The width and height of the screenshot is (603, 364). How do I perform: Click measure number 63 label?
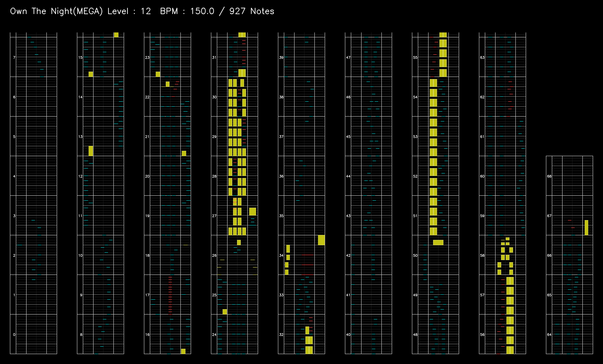tap(482, 57)
